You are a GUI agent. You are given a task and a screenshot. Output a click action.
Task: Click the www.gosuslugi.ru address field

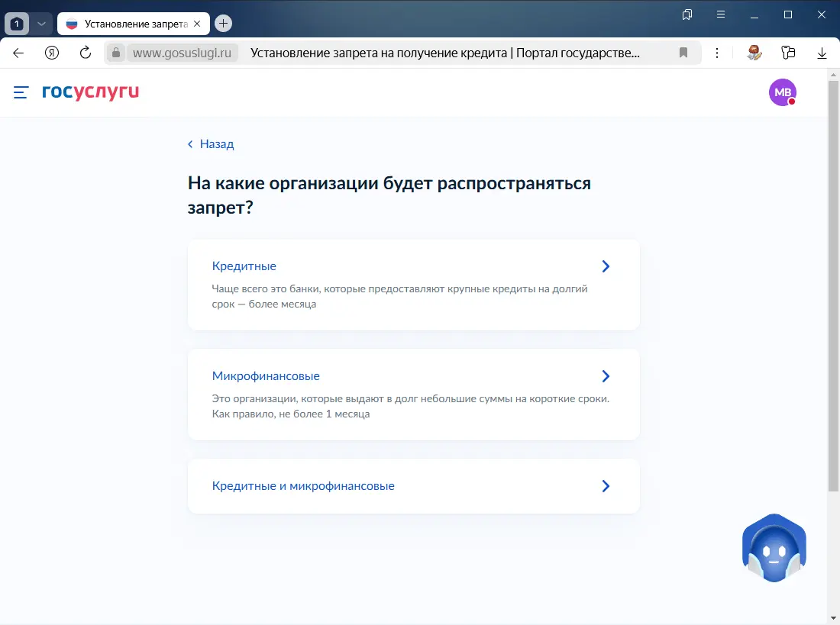[x=183, y=53]
